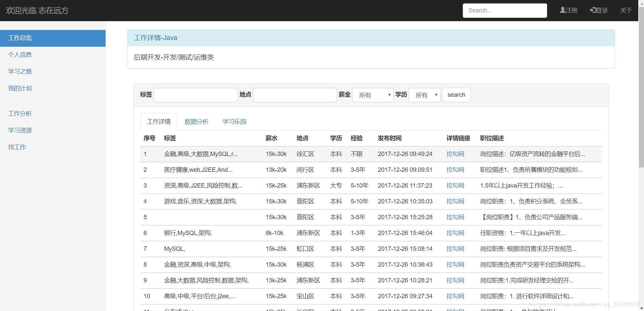Open the 关于 link in navbar

click(626, 10)
